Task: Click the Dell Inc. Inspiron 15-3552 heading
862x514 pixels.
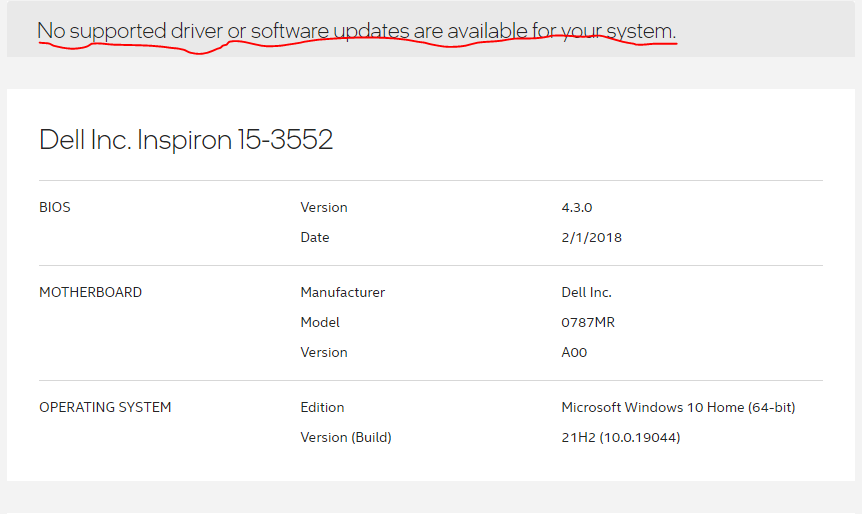Action: (186, 139)
